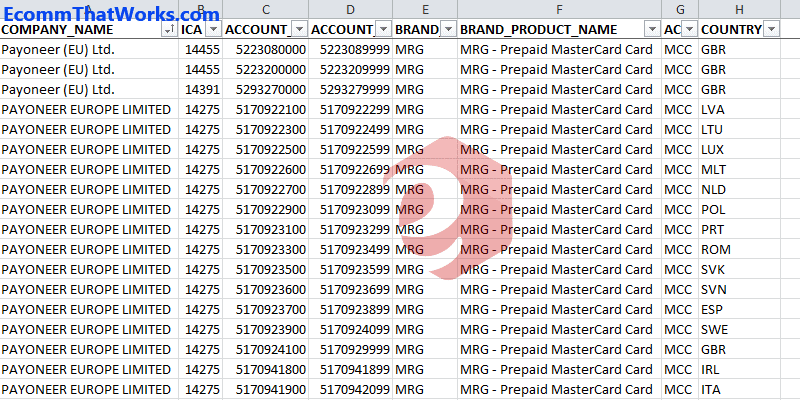
Task: Select company name cell in the LVA row
Action: click(89, 109)
